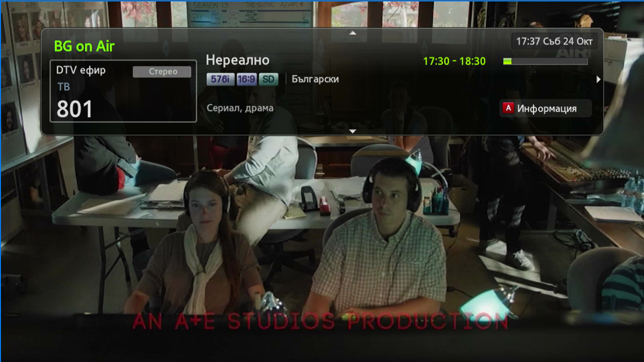The width and height of the screenshot is (644, 362).
Task: Click the program title Нереално
Action: tap(237, 60)
